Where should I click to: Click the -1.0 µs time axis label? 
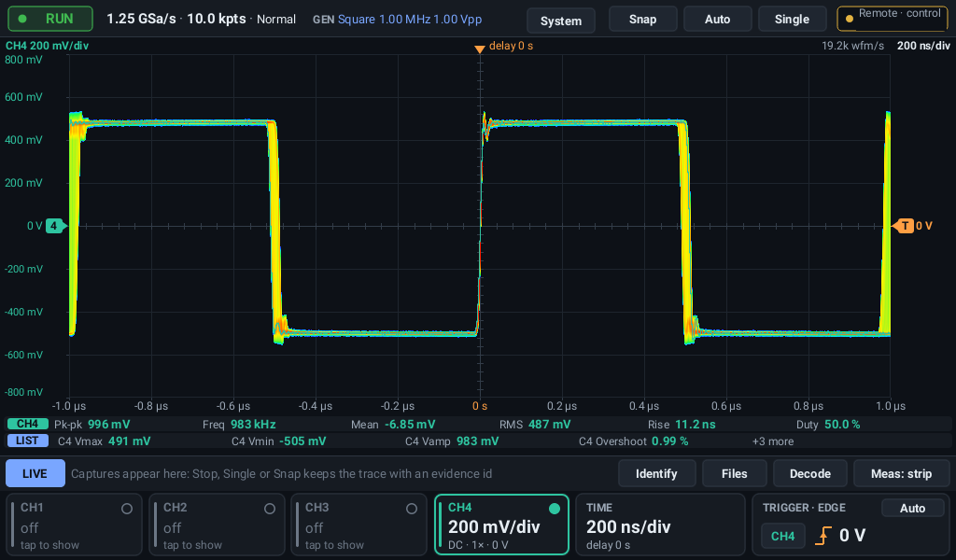click(69, 406)
